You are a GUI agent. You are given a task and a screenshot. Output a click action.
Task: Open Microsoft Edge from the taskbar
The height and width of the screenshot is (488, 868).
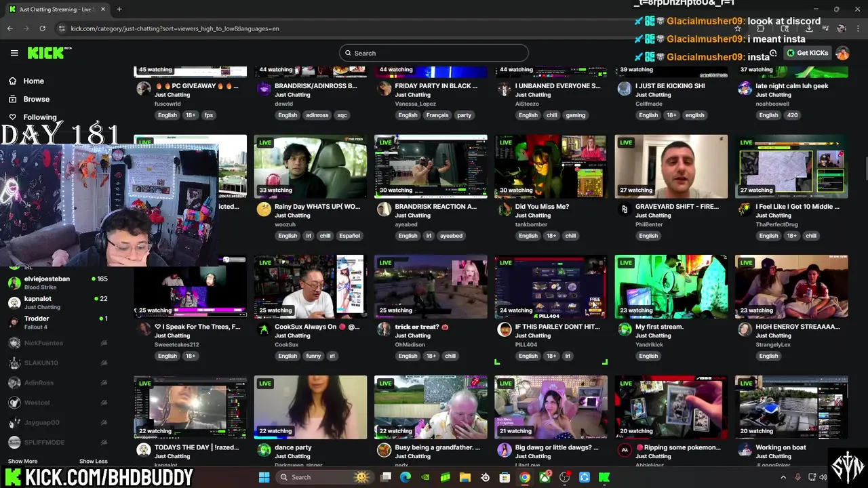(x=406, y=477)
